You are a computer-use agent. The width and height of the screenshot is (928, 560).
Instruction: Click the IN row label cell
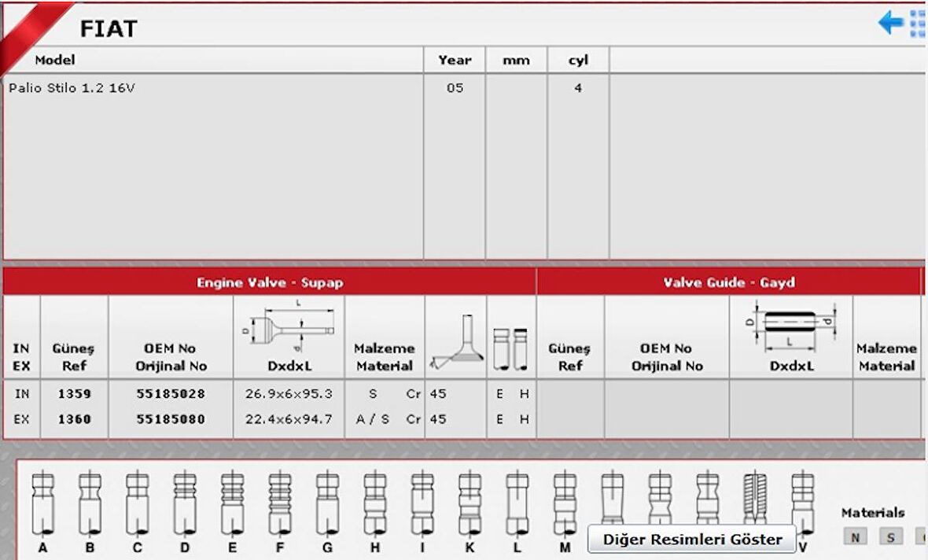(x=22, y=394)
